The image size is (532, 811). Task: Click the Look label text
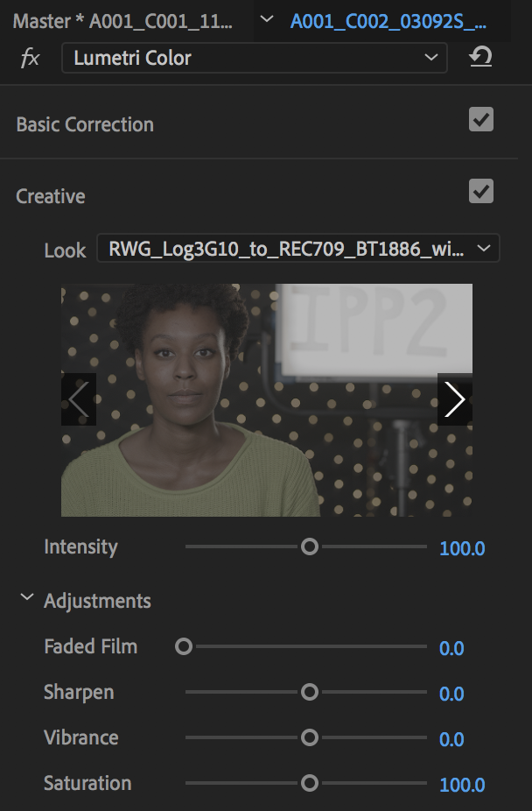tap(65, 250)
